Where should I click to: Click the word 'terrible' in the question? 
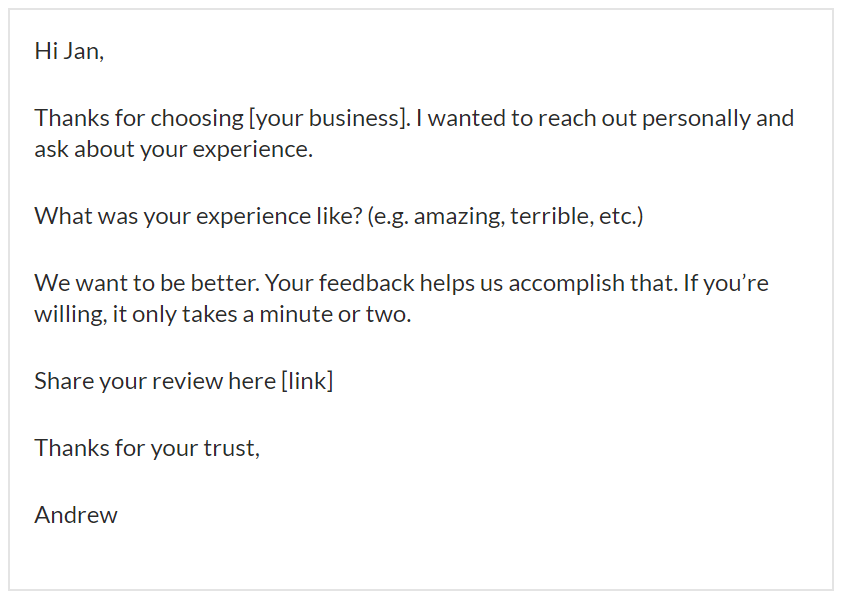[552, 216]
